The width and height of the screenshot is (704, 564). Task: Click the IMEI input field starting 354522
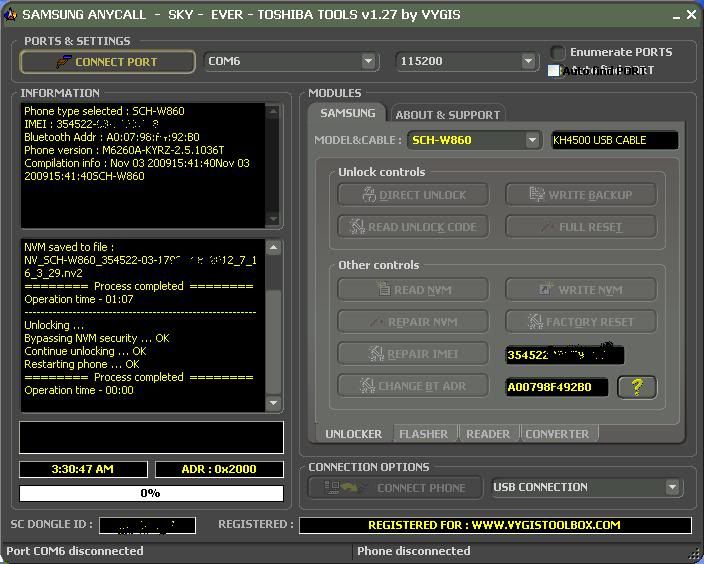(x=565, y=355)
